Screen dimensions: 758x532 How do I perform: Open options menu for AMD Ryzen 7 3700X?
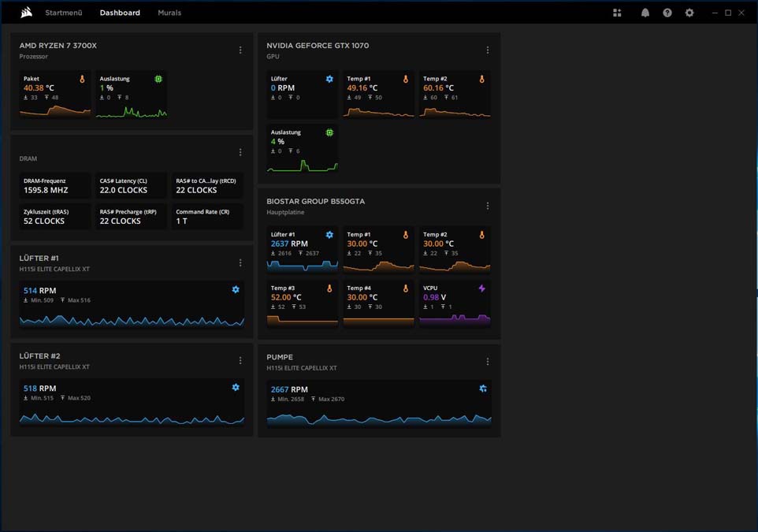tap(240, 50)
